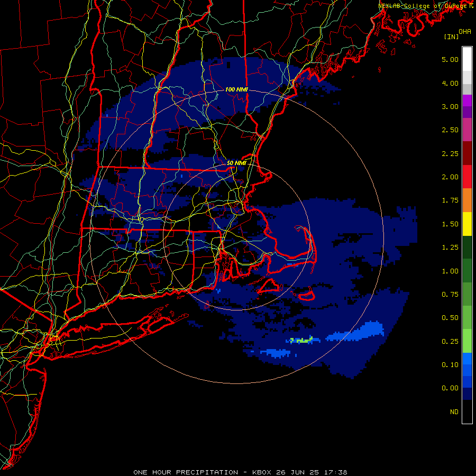Click the '2.25' scale label
The image size is (476, 476).
click(x=450, y=153)
